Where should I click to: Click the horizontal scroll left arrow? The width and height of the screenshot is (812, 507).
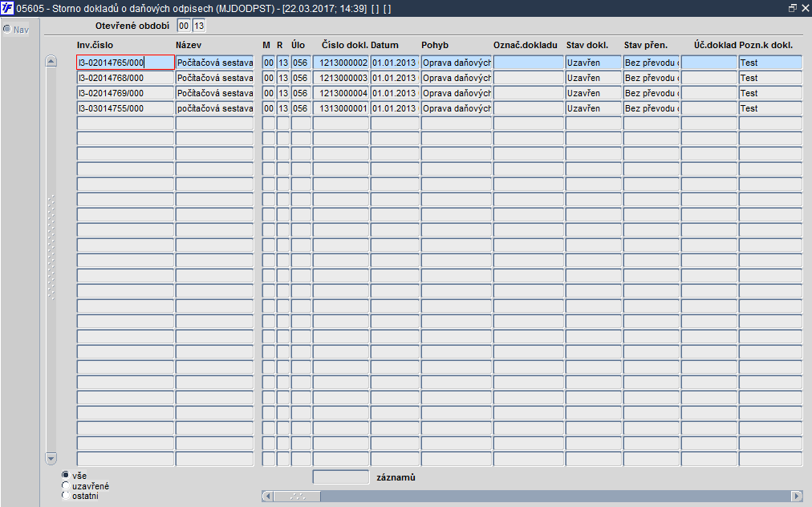pyautogui.click(x=267, y=496)
